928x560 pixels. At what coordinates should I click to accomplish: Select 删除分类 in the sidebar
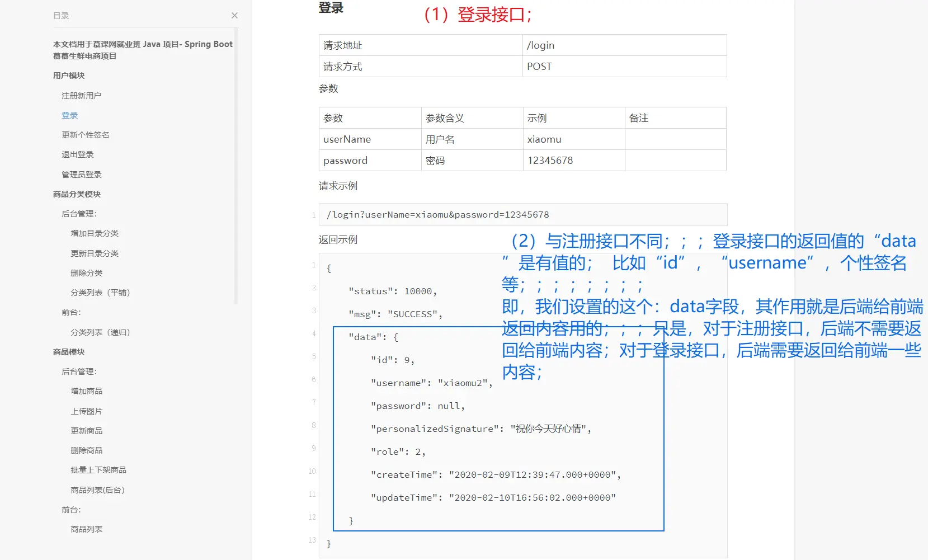[86, 273]
